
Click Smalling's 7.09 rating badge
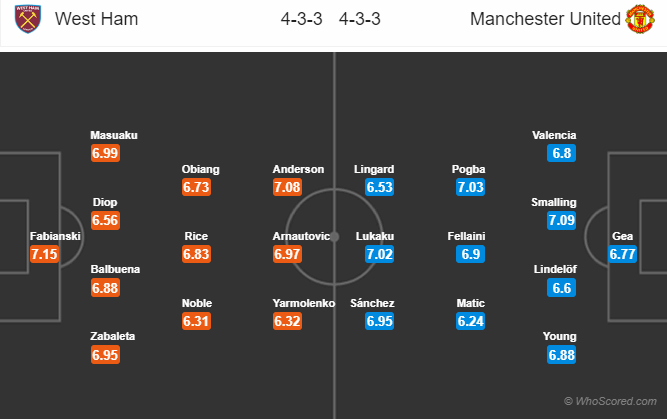click(x=562, y=220)
